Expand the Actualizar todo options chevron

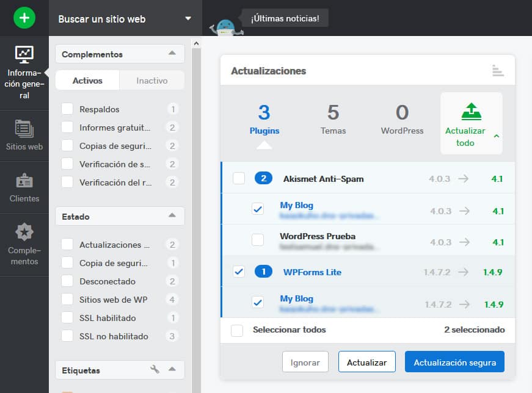pyautogui.click(x=497, y=136)
